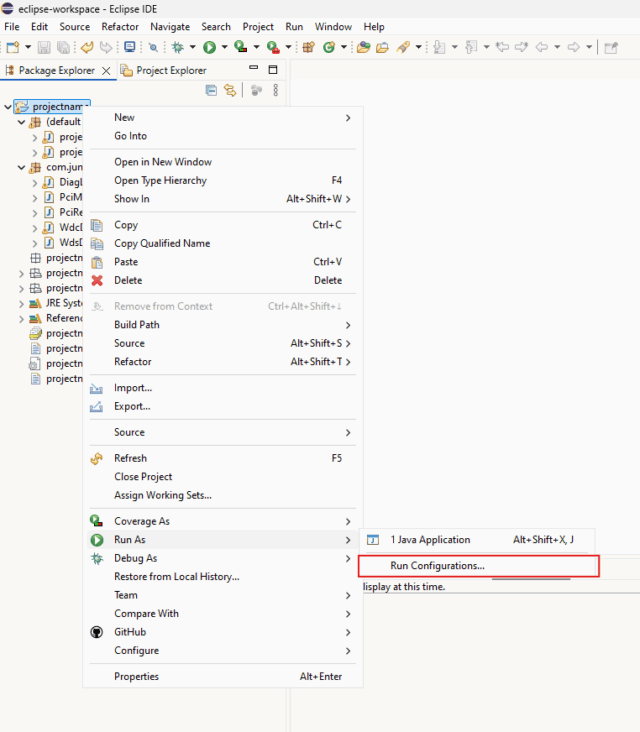The width and height of the screenshot is (640, 732).
Task: Close the Package Explorer tab
Action: click(107, 71)
